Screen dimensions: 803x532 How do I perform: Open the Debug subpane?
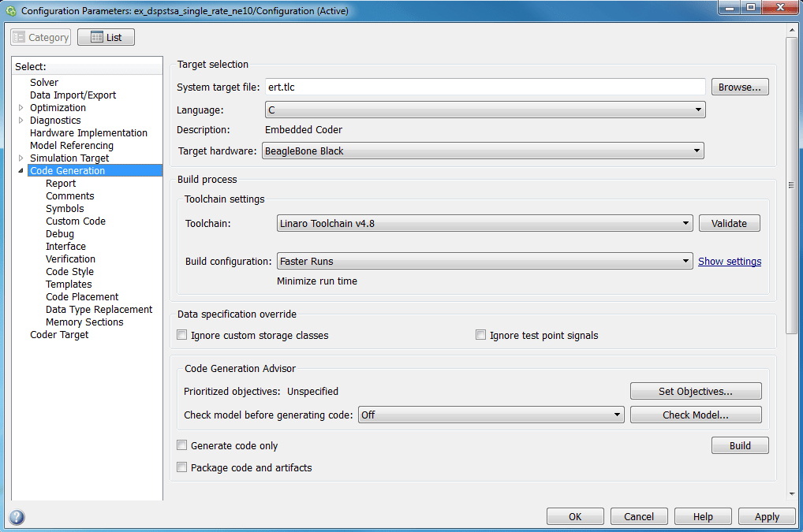60,234
